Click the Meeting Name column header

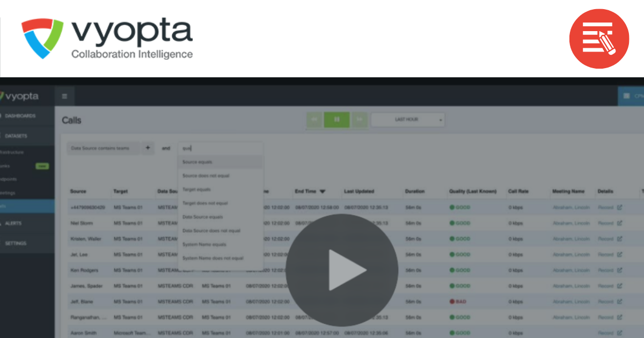(x=568, y=192)
